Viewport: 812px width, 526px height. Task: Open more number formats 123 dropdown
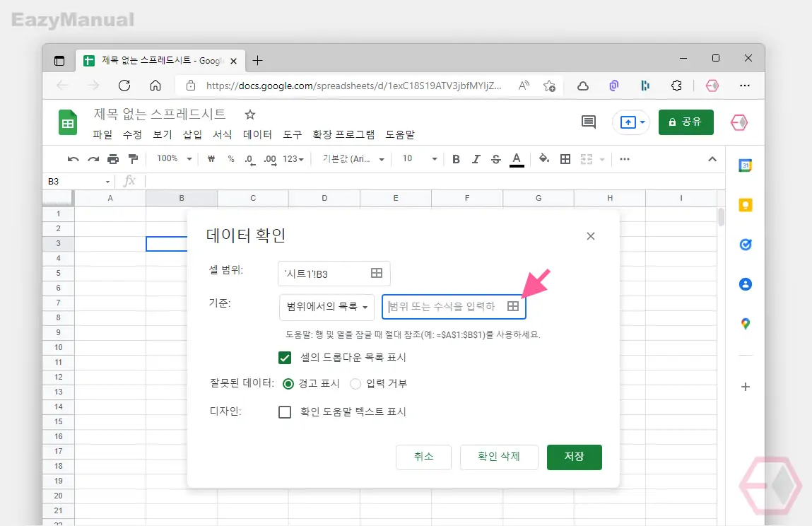293,159
